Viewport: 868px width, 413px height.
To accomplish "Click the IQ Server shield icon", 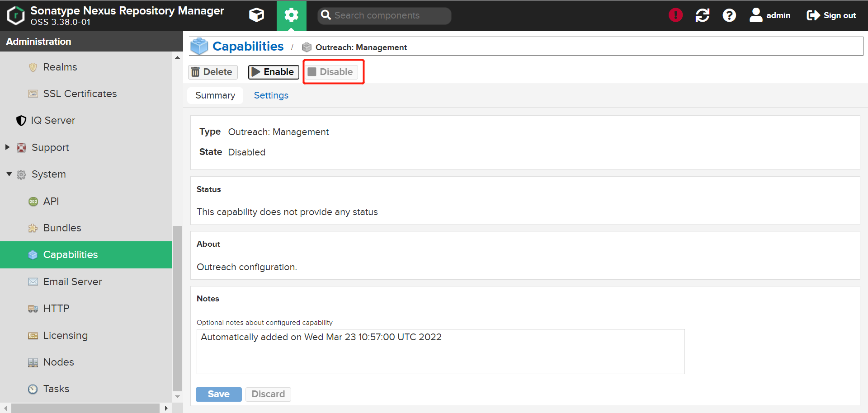I will click(21, 121).
